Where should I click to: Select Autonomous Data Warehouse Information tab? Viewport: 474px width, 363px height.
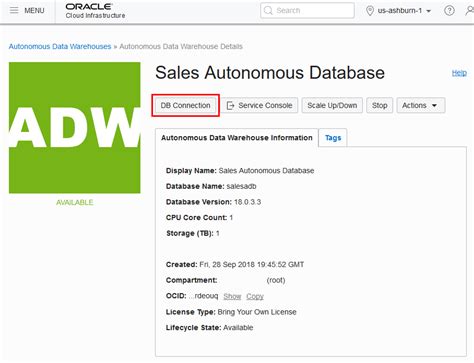237,138
